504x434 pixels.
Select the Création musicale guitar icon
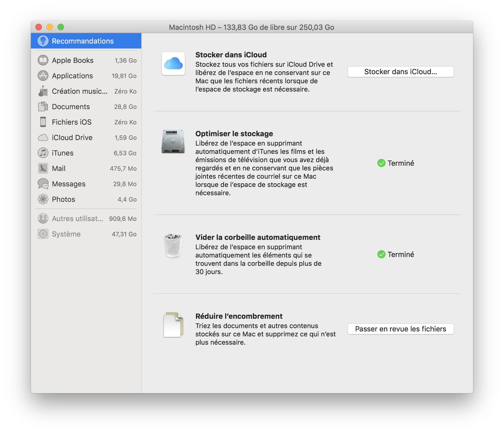(43, 91)
